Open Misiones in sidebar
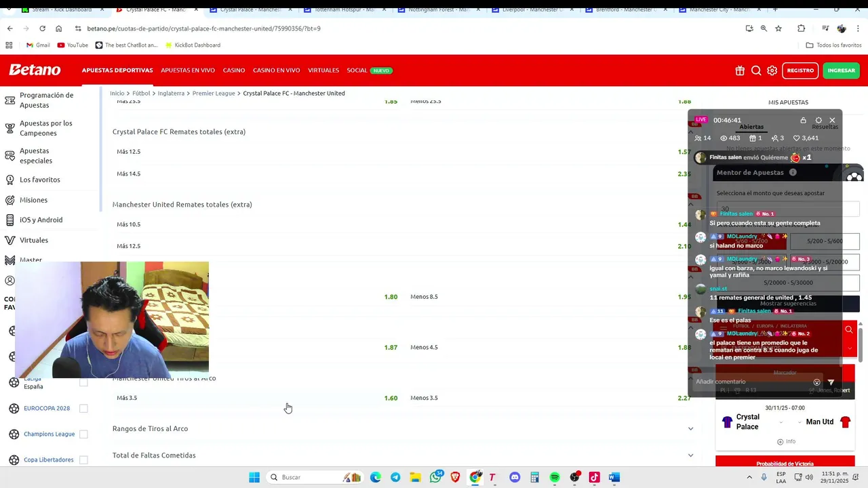 click(x=34, y=200)
